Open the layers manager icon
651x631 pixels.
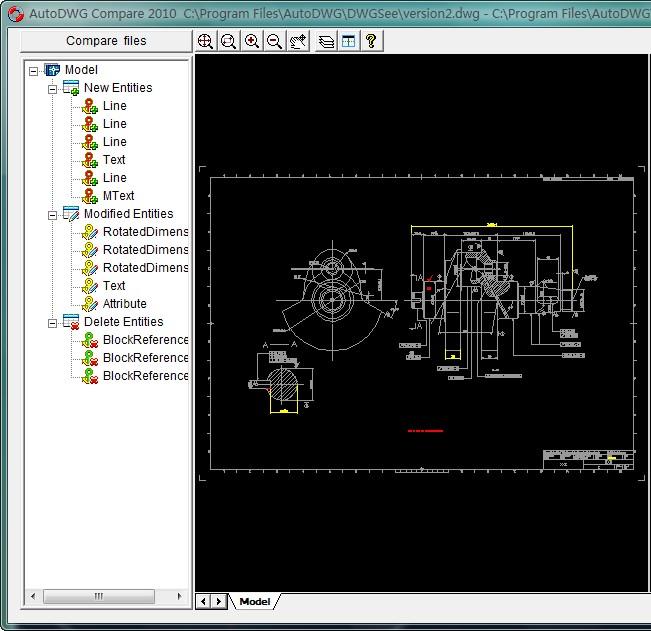[x=326, y=41]
